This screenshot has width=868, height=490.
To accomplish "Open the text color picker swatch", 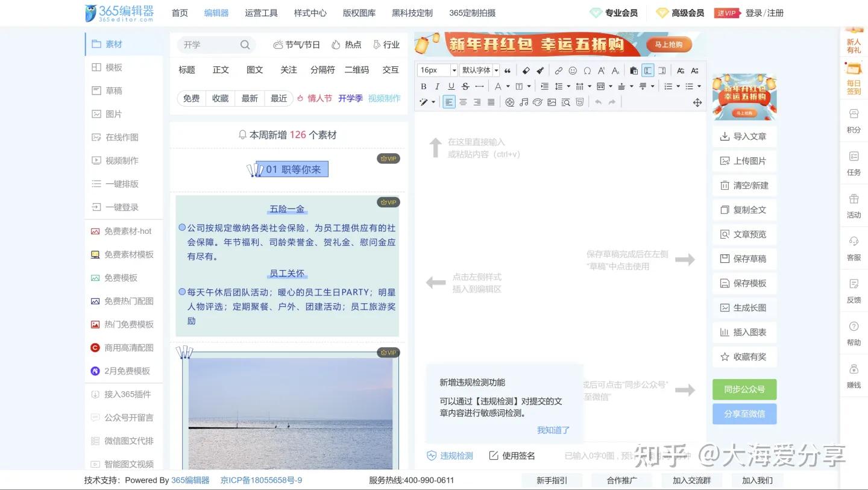I will (x=498, y=86).
